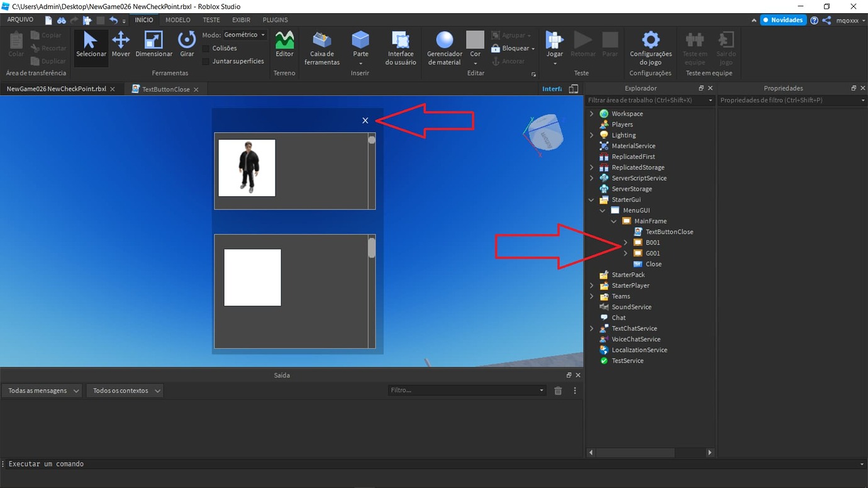Select Close in the Explorer
The image size is (868, 488).
pyautogui.click(x=653, y=264)
